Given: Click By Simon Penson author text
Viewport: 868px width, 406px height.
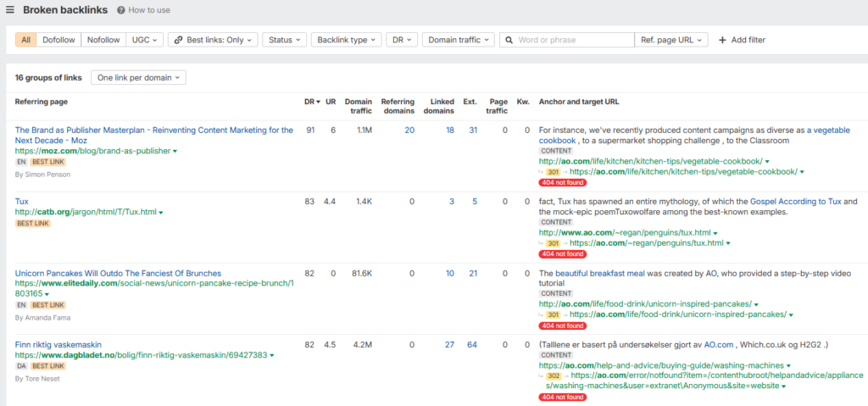Looking at the screenshot, I should pyautogui.click(x=42, y=175).
